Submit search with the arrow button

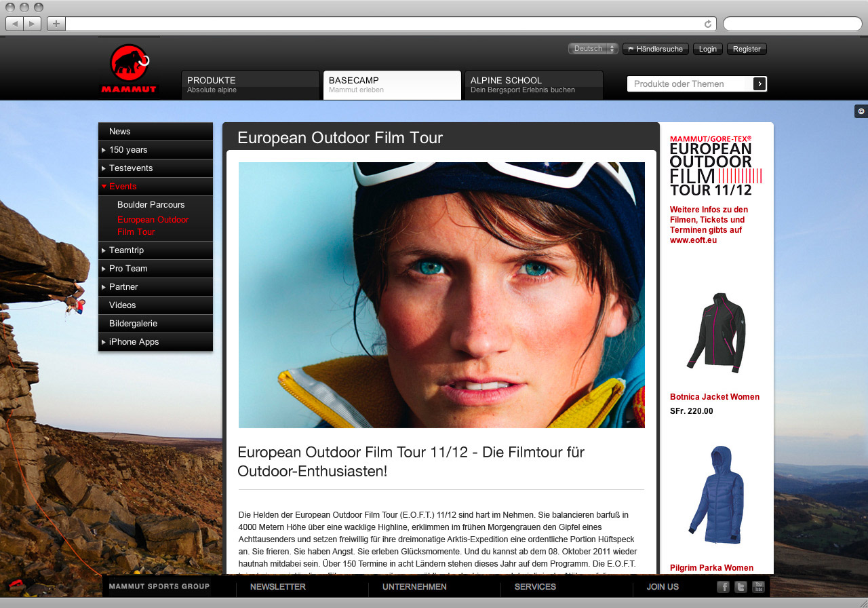coord(759,84)
